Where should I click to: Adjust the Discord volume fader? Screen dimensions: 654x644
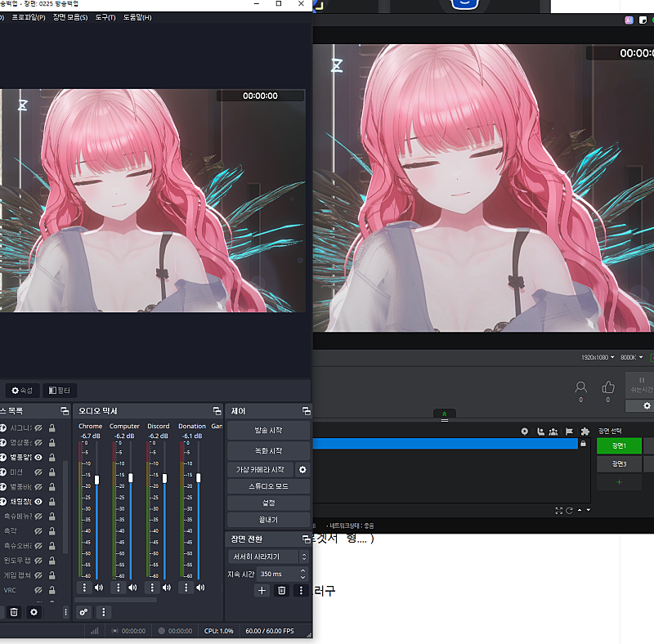(x=164, y=478)
